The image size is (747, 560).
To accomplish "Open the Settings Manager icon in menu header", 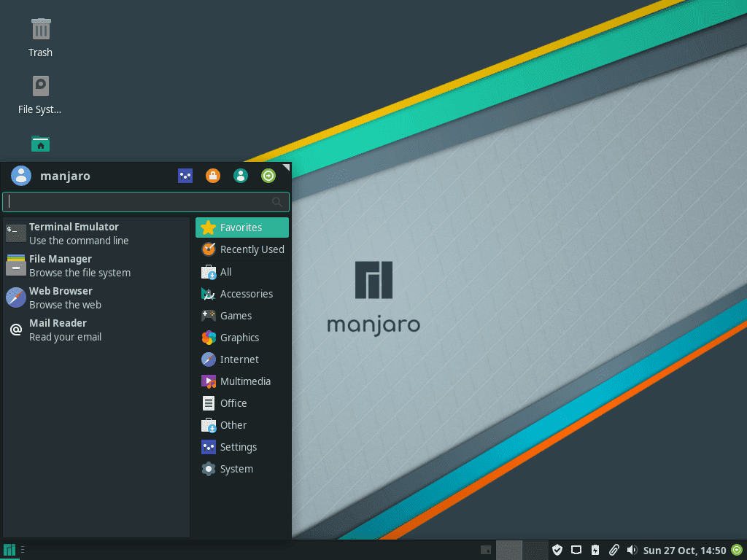I will [x=185, y=176].
